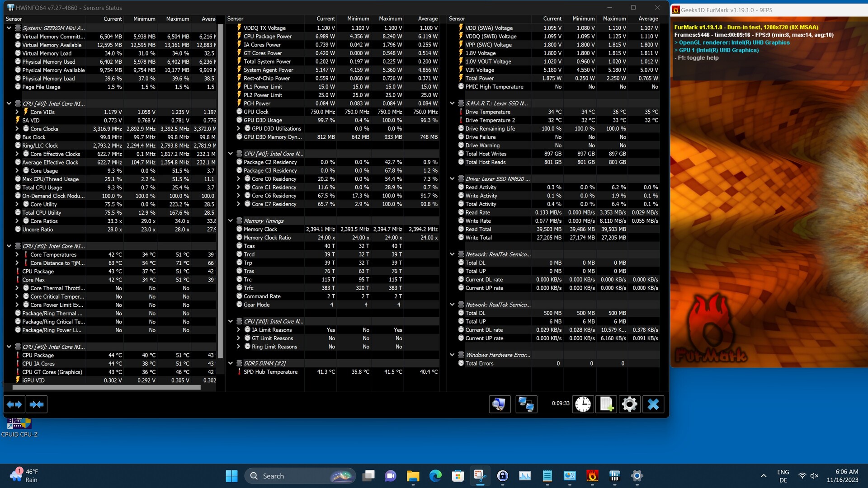Image resolution: width=868 pixels, height=488 pixels.
Task: Collapse S.M.A.R.T. Lexar SSD section
Action: [452, 103]
